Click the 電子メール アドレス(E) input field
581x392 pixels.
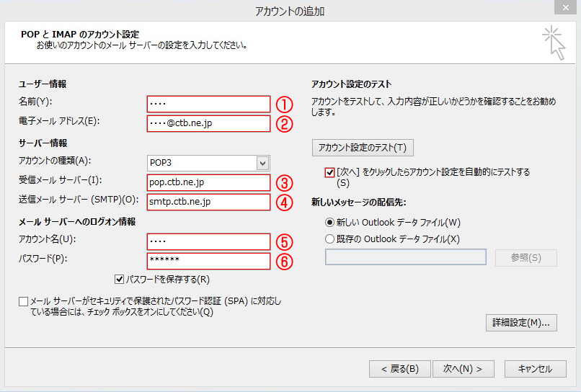208,123
